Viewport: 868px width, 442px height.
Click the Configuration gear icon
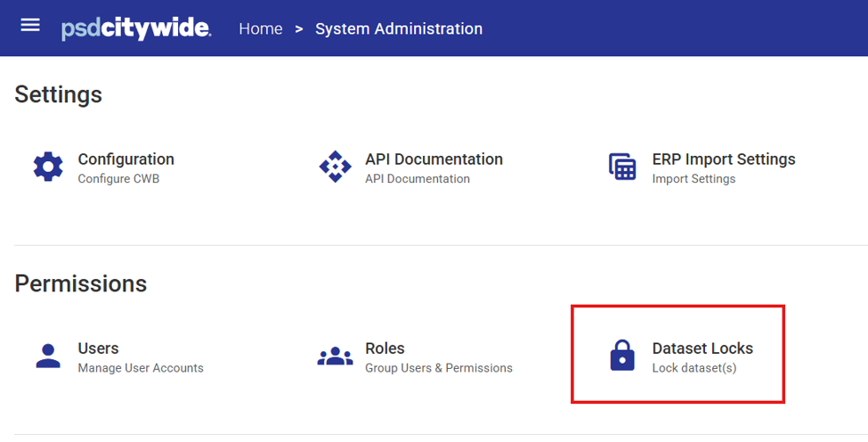(48, 167)
